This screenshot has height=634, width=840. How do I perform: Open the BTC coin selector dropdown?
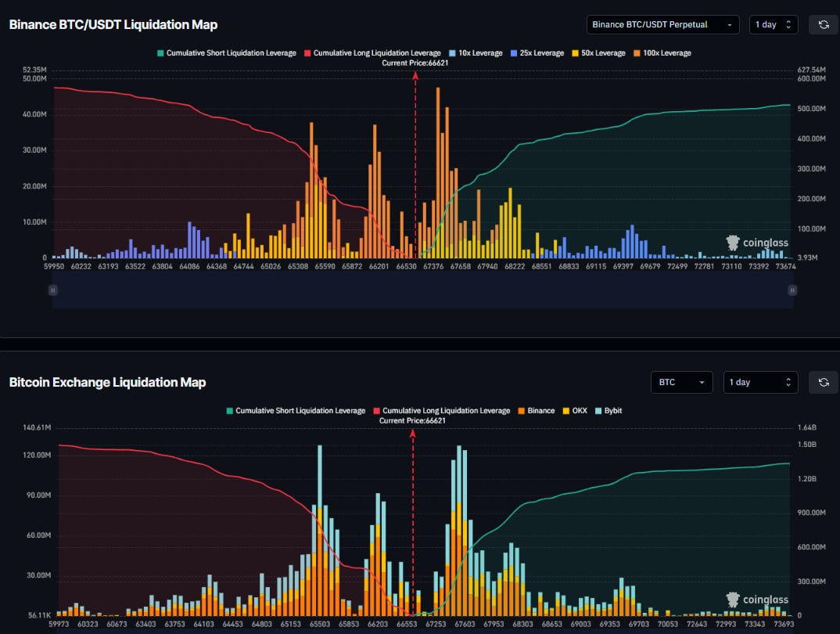(x=681, y=383)
